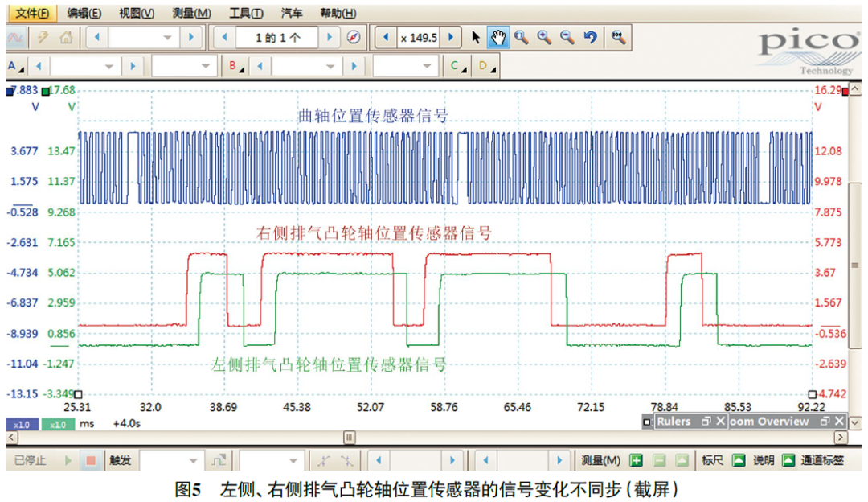Increase channel A input range
868x502 pixels.
pos(133,67)
